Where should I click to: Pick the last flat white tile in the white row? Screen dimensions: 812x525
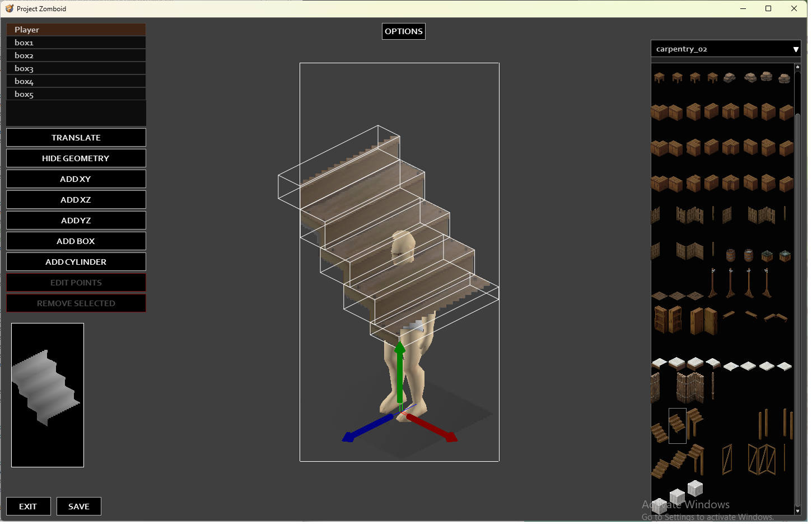pos(785,366)
